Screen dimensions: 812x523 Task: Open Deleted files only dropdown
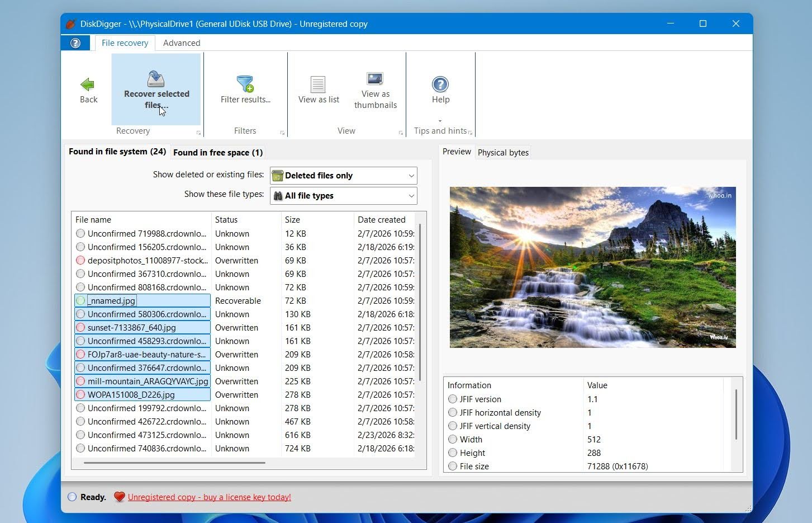[x=343, y=176]
